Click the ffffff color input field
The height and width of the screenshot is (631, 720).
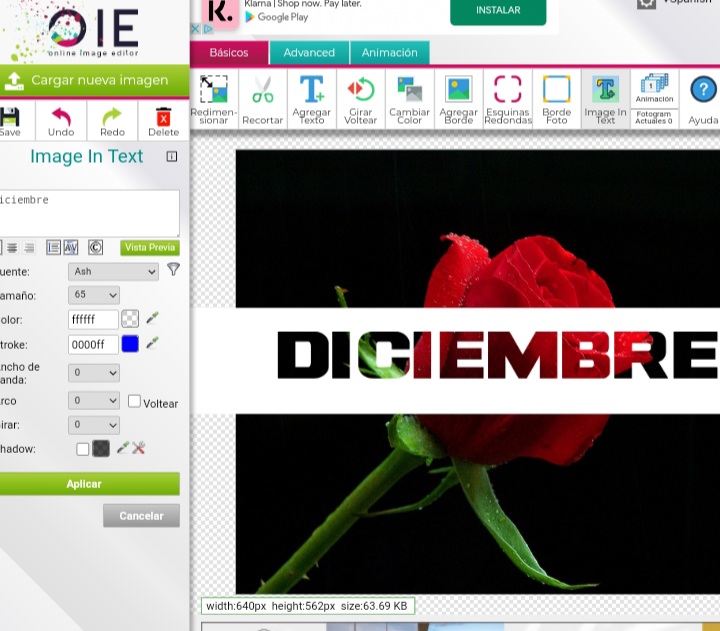[x=93, y=320]
